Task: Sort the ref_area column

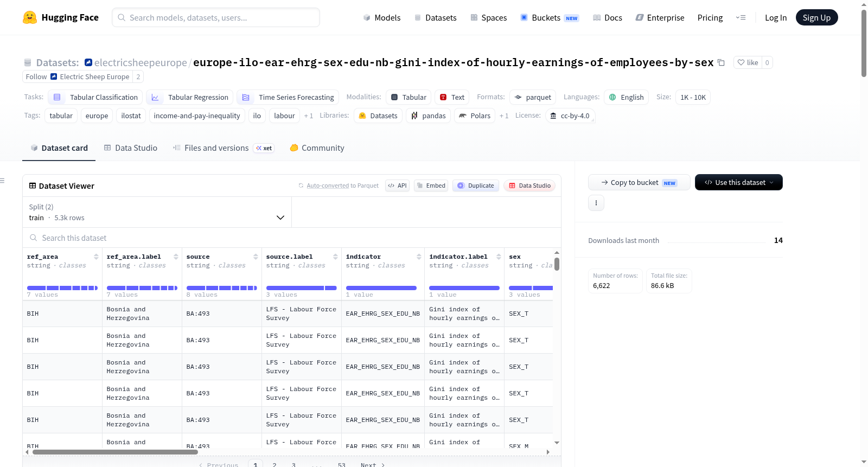Action: (x=96, y=257)
